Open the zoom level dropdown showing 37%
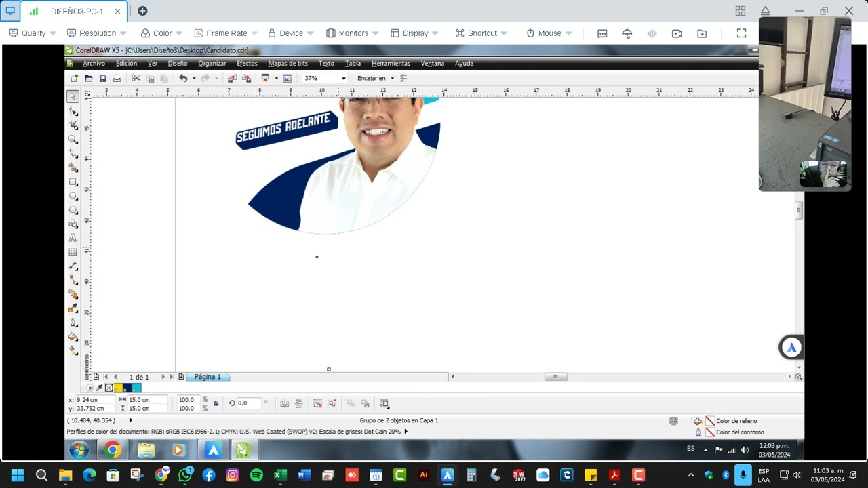This screenshot has height=488, width=868. tap(343, 79)
